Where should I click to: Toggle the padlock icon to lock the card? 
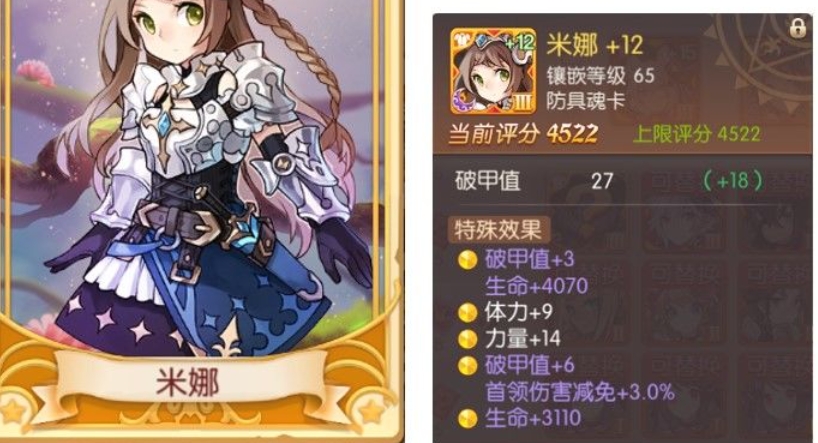(797, 29)
